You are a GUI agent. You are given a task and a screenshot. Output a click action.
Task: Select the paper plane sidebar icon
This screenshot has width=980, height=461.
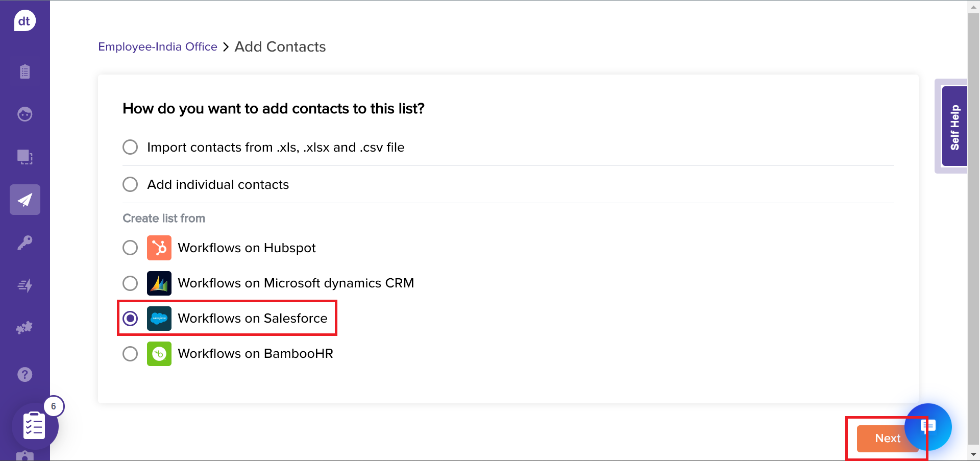pyautogui.click(x=24, y=200)
